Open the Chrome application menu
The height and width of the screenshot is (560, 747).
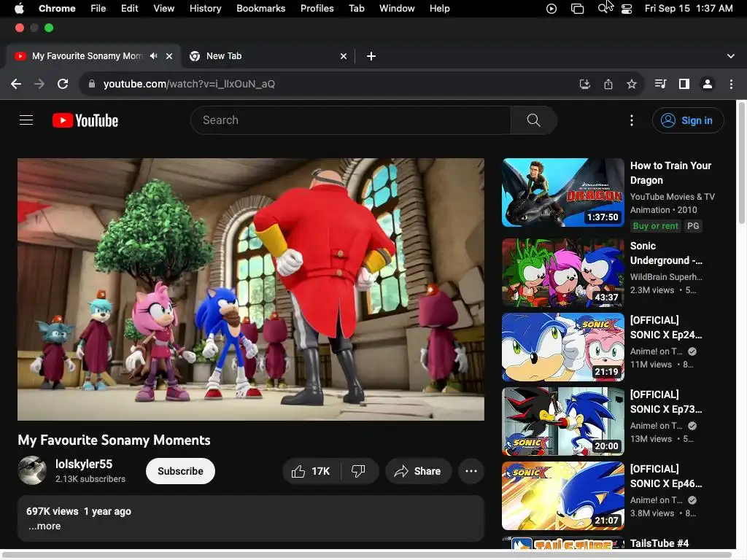[57, 8]
